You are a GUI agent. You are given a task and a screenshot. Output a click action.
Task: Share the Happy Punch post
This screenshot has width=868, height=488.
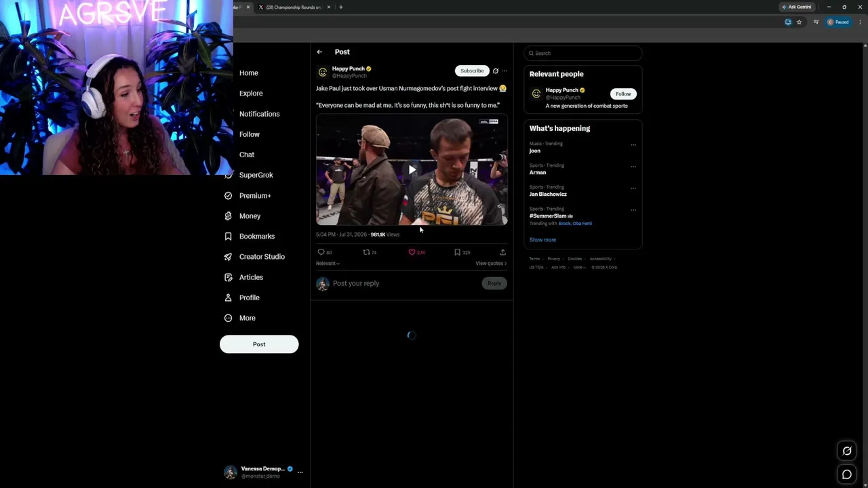(502, 252)
